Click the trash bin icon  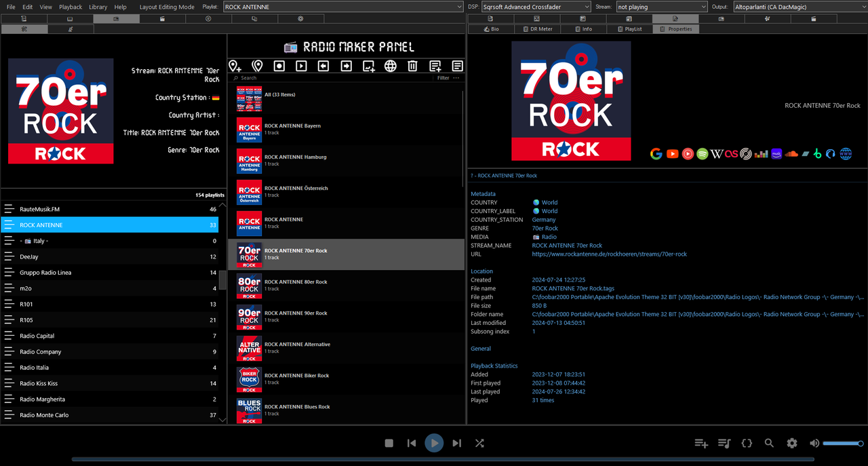412,66
